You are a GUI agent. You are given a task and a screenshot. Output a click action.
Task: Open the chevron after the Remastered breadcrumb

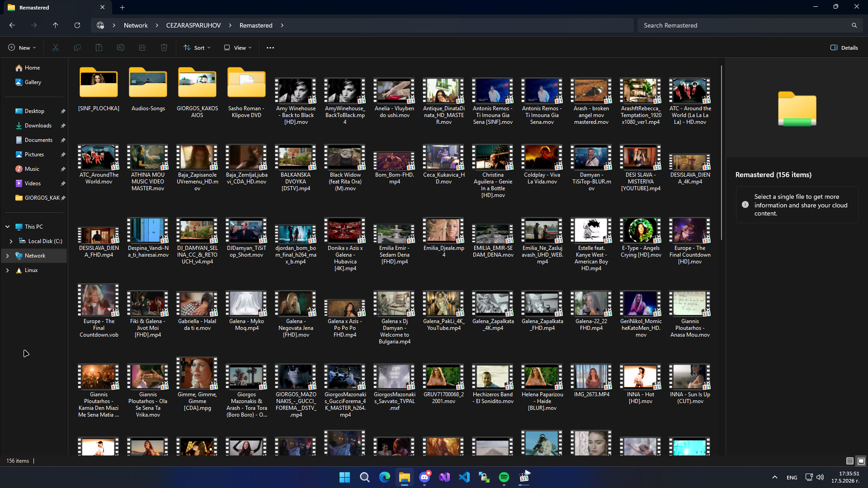click(282, 25)
